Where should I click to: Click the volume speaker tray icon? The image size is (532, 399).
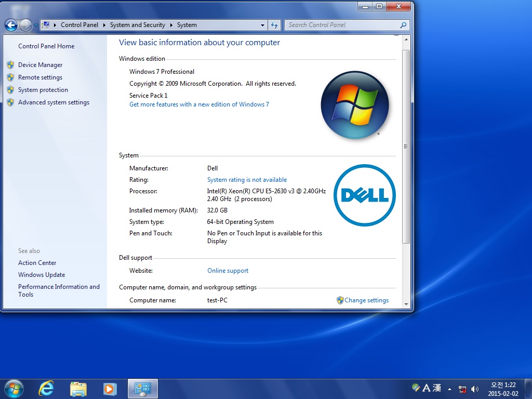pos(475,389)
